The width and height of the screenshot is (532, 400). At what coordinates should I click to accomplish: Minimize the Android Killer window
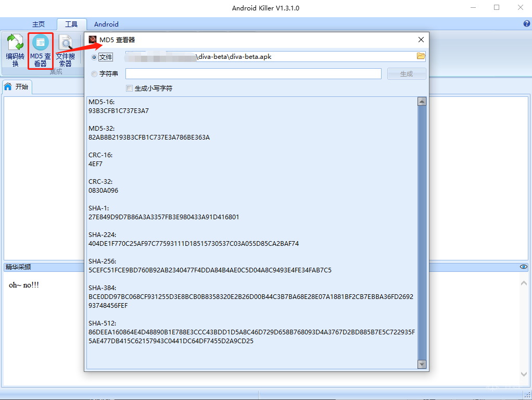(473, 7)
